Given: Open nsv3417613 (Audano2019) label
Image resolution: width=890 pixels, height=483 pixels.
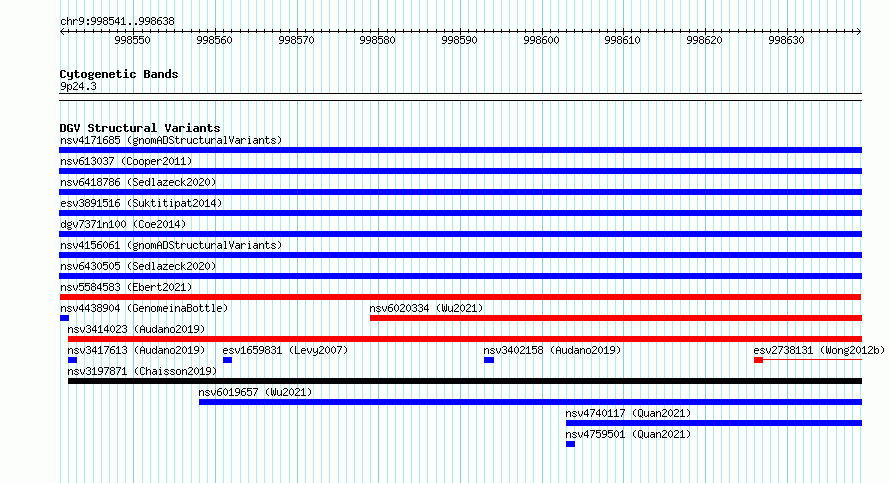Looking at the screenshot, I should pos(136,350).
